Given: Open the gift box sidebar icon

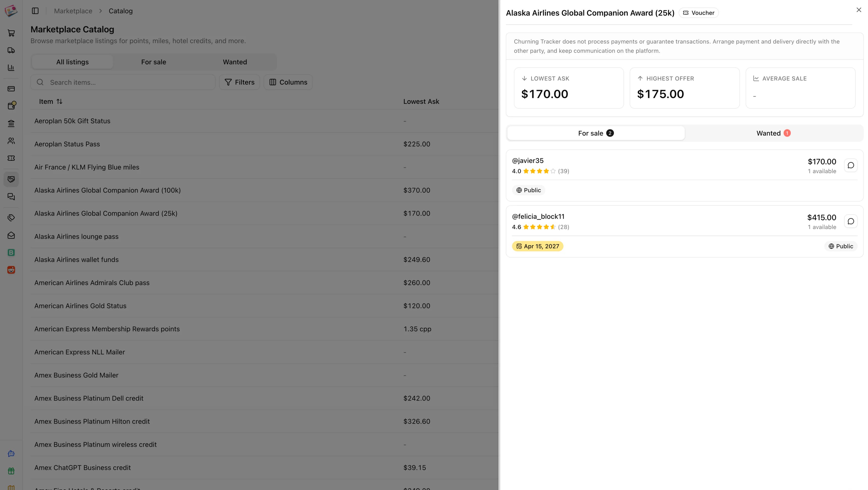Looking at the screenshot, I should [x=11, y=471].
